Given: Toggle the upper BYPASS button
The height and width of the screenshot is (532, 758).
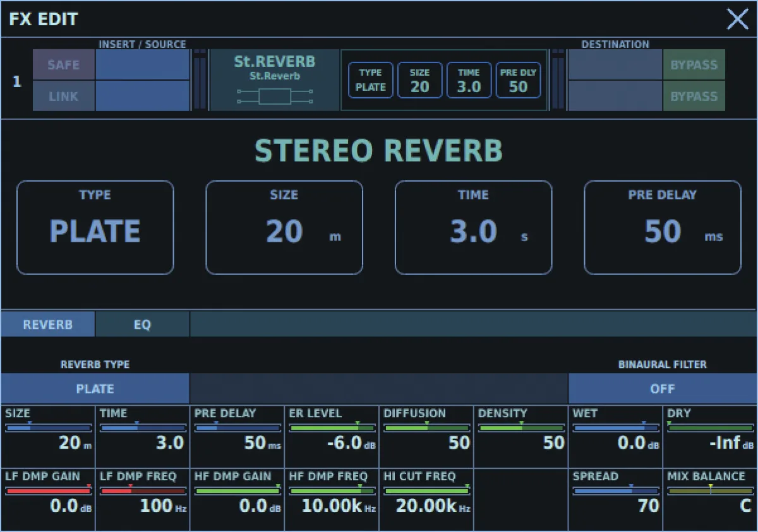Looking at the screenshot, I should click(x=694, y=65).
